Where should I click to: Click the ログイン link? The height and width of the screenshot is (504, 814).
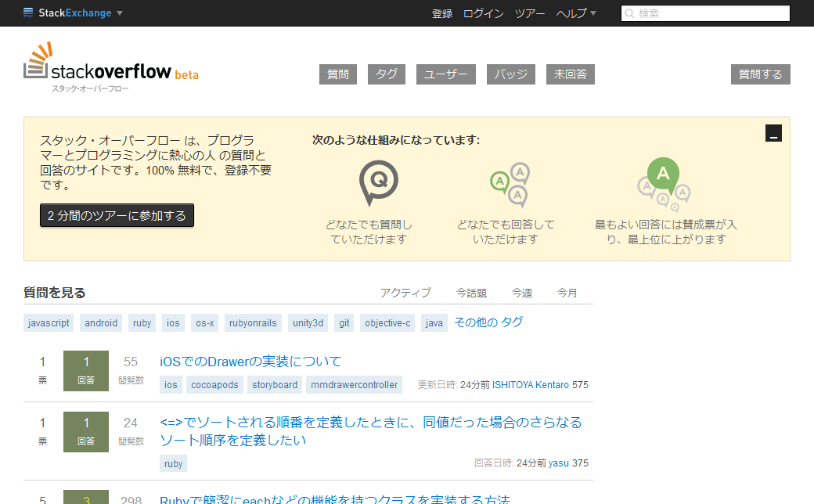tap(484, 13)
